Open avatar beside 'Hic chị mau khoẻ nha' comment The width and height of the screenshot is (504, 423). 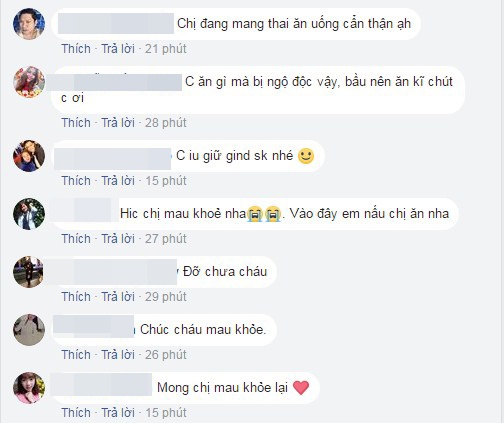tap(29, 214)
